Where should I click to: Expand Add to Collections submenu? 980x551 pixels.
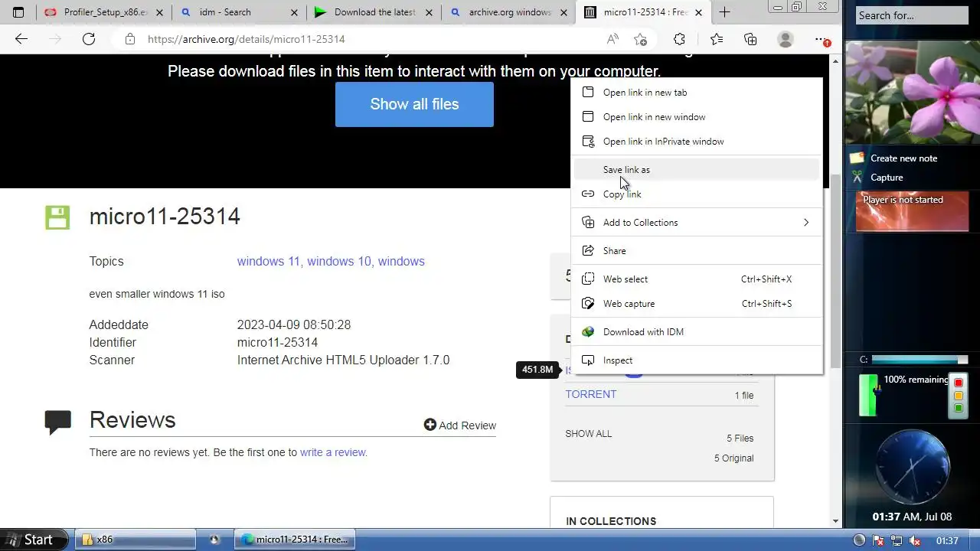coord(697,223)
